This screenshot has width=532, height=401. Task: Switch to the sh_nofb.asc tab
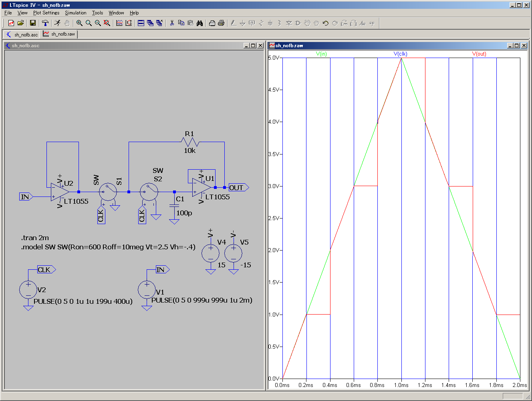coord(22,34)
